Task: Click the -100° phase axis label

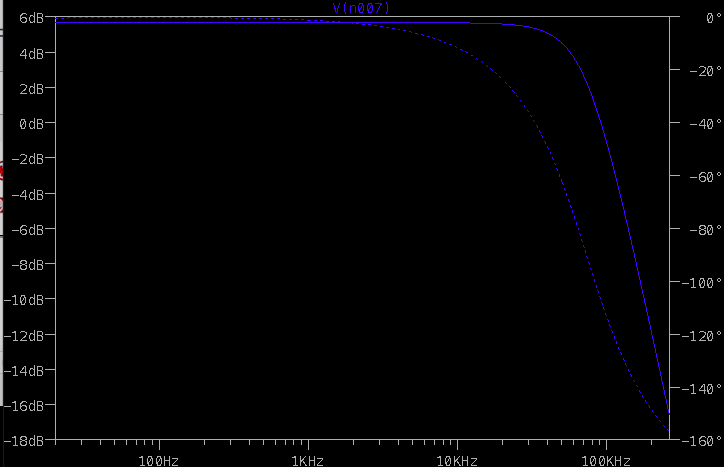Action: [702, 283]
